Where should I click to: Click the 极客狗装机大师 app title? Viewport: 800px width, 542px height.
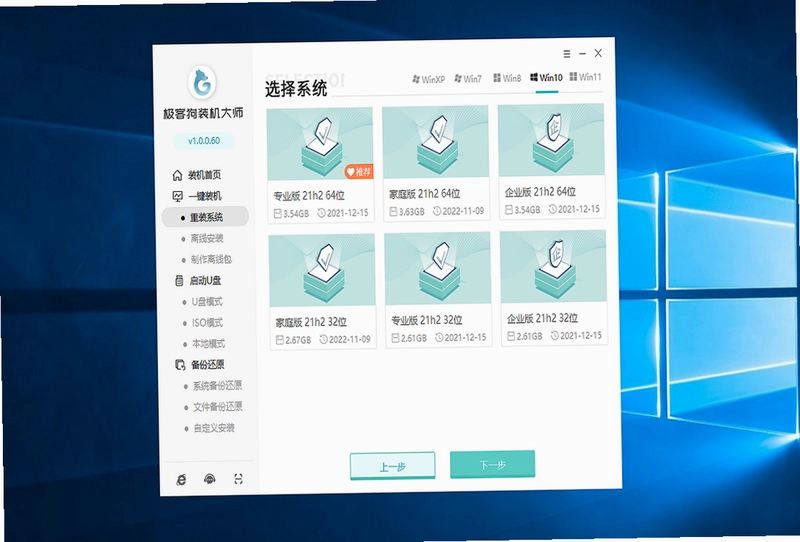[x=203, y=113]
